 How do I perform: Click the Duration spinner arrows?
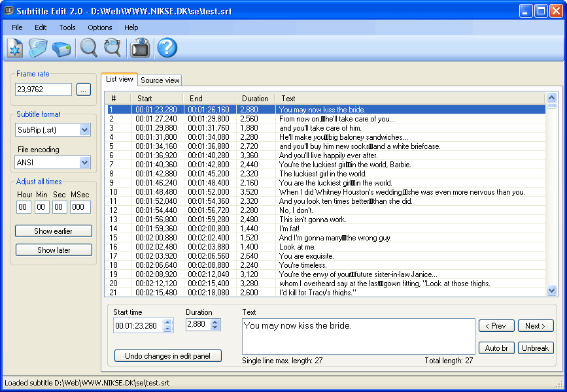(215, 325)
